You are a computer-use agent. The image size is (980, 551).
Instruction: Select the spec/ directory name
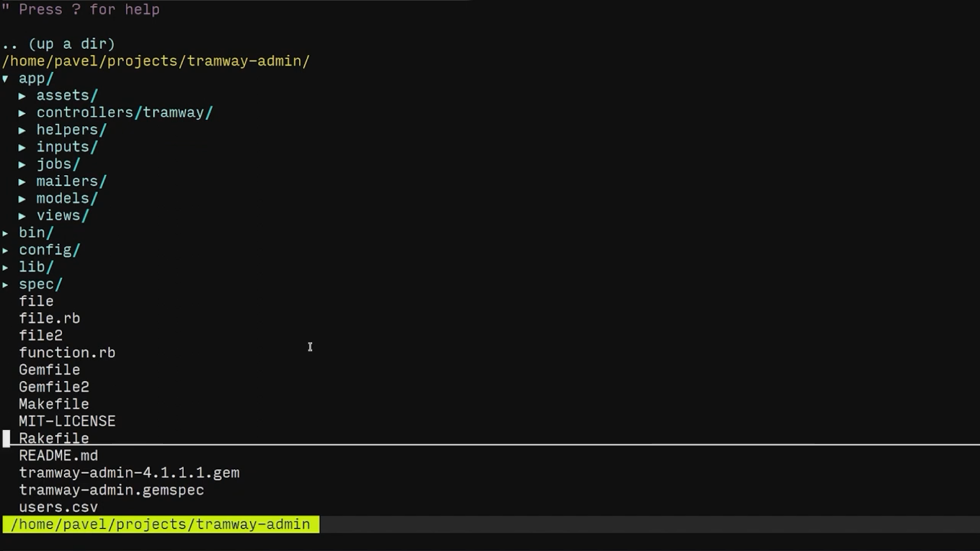[x=41, y=284]
